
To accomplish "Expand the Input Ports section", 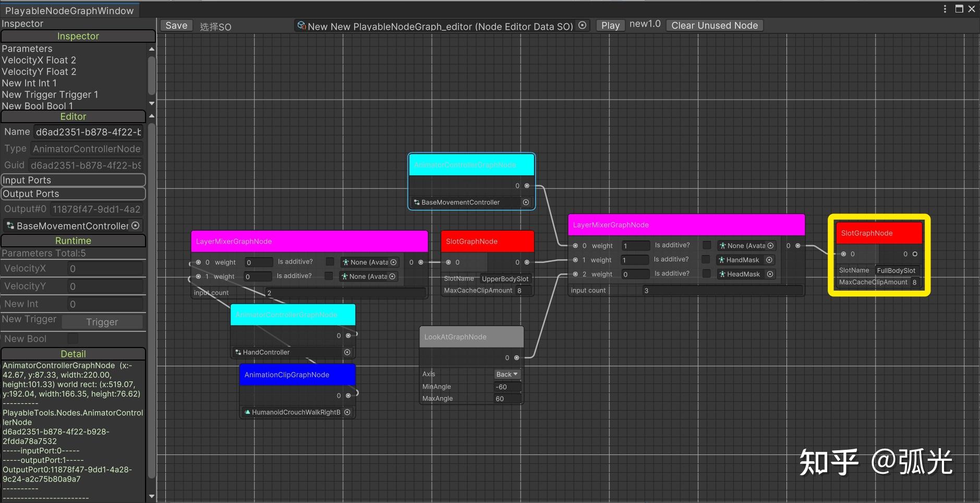I will (73, 180).
